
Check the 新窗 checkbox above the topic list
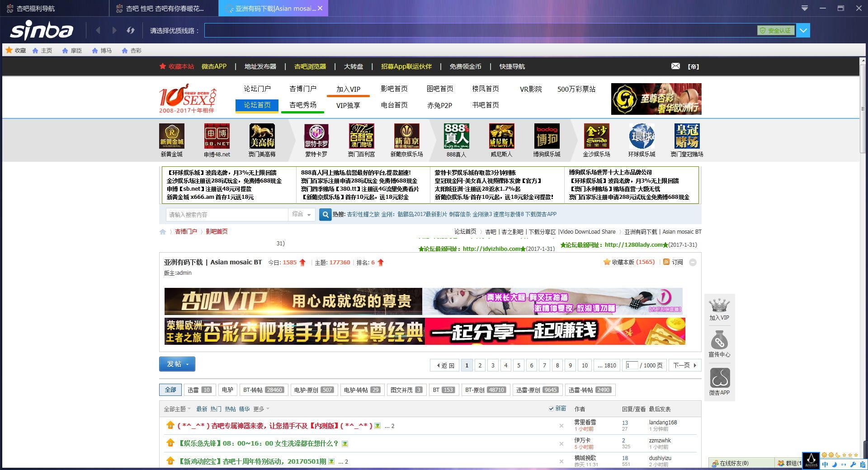click(551, 408)
